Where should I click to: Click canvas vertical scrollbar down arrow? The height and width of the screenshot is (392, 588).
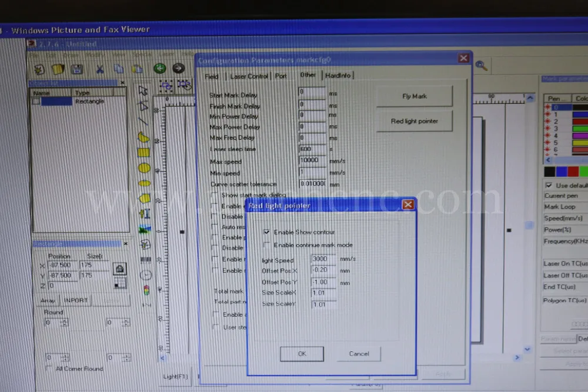527,349
